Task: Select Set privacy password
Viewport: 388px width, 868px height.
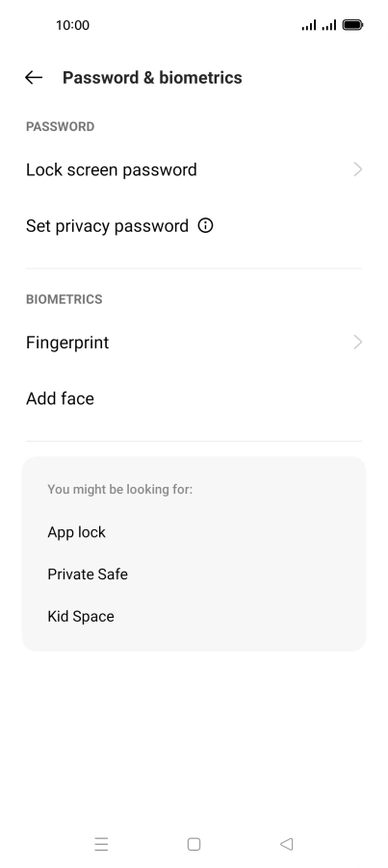Action: pyautogui.click(x=194, y=226)
